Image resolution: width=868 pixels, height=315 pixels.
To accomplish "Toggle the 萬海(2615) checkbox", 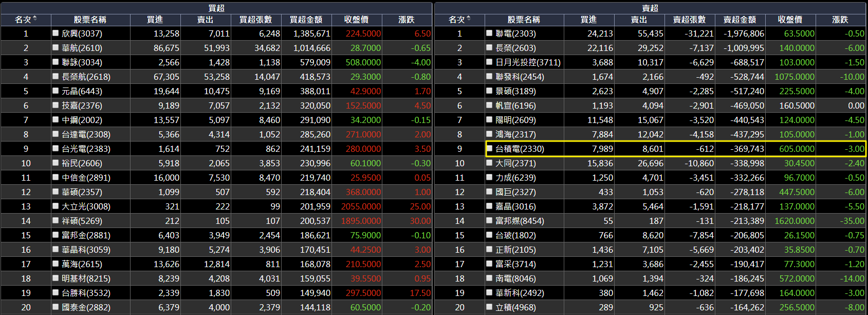I will pyautogui.click(x=56, y=264).
